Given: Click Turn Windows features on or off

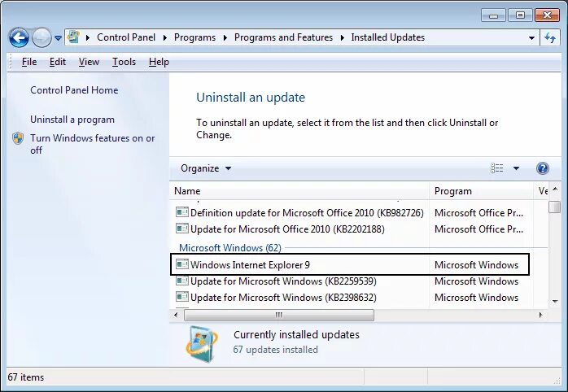Looking at the screenshot, I should pos(93,144).
